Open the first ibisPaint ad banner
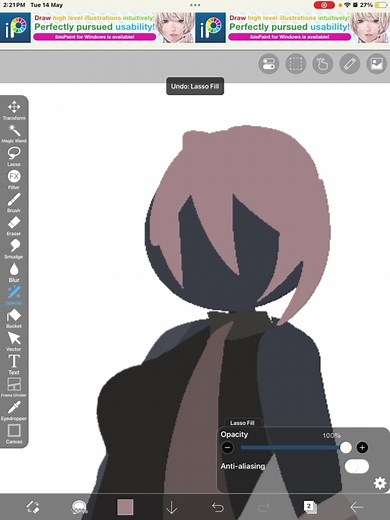 [x=97, y=28]
